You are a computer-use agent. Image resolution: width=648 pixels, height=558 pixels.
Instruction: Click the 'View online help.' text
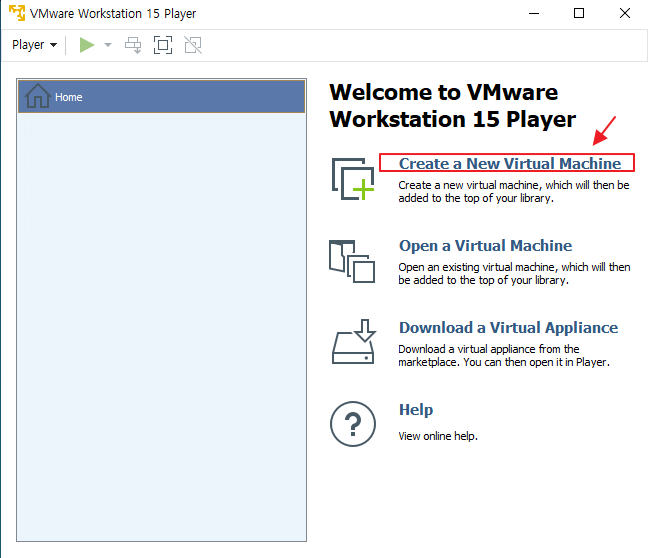click(438, 436)
